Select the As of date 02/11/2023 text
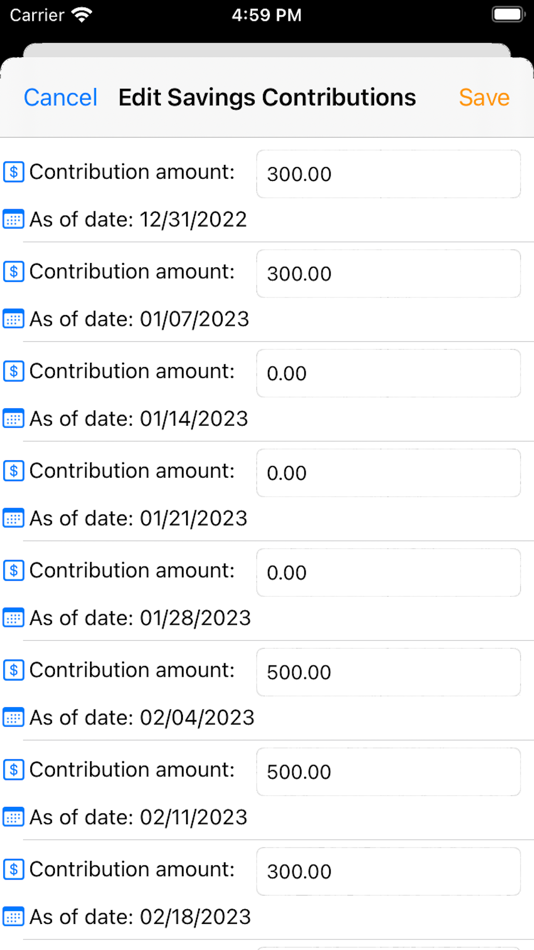This screenshot has height=950, width=534. pyautogui.click(x=139, y=817)
